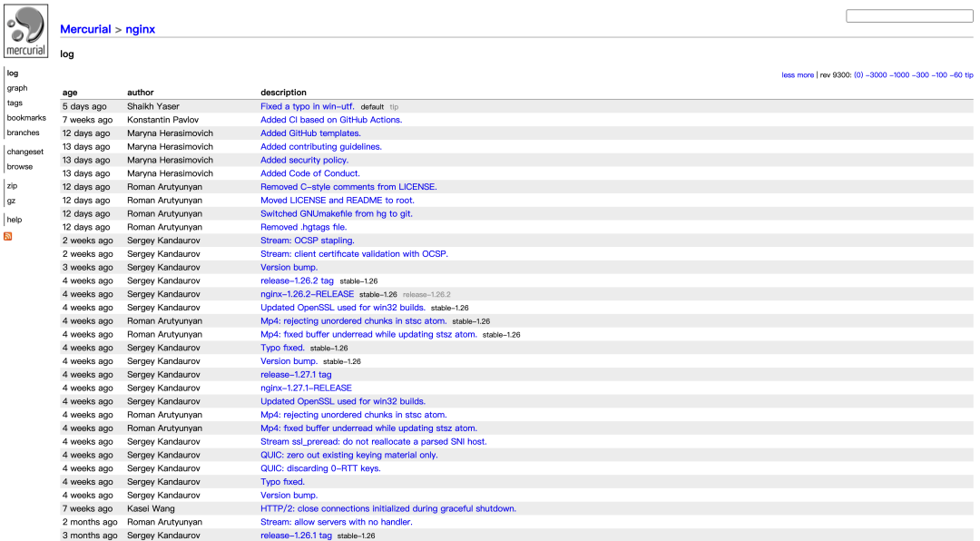The height and width of the screenshot is (541, 980).
Task: Click the 'description' column header
Action: 283,93
